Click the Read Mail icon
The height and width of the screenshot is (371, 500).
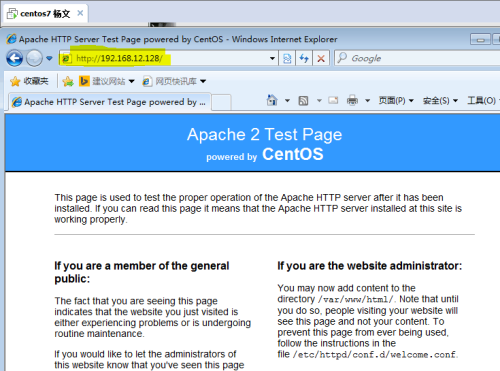[x=333, y=100]
